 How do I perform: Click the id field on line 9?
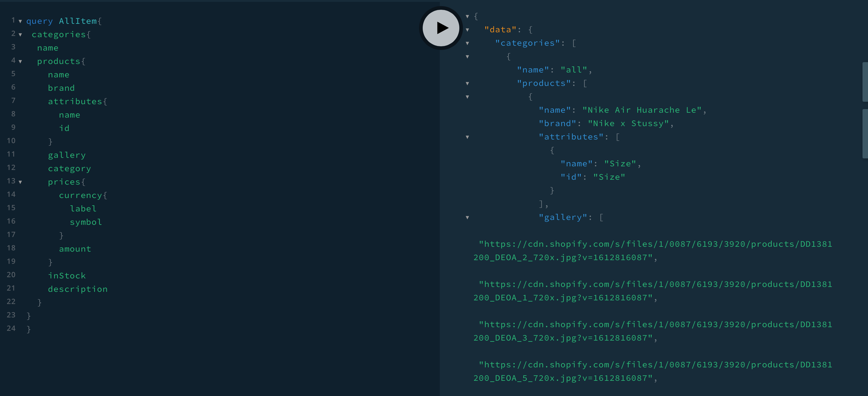64,128
